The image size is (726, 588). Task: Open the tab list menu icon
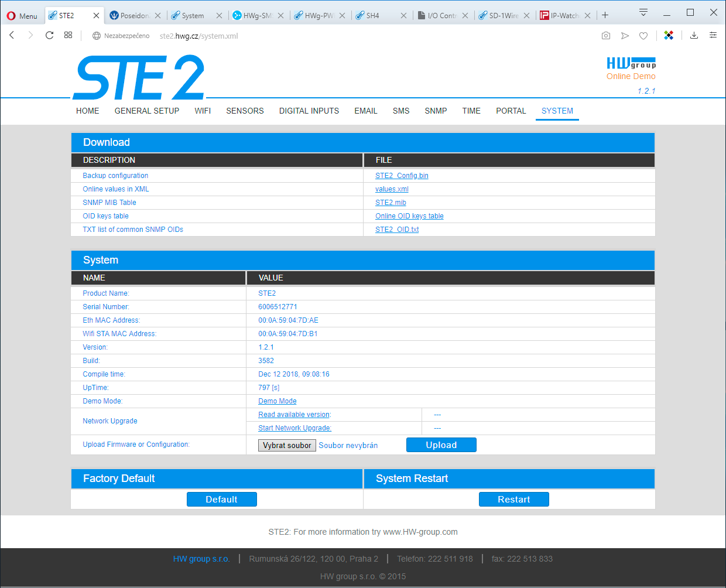click(643, 12)
